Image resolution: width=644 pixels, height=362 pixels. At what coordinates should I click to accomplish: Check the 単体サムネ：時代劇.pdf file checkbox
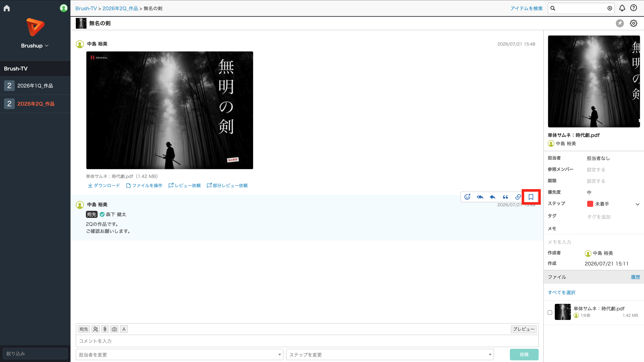point(550,313)
